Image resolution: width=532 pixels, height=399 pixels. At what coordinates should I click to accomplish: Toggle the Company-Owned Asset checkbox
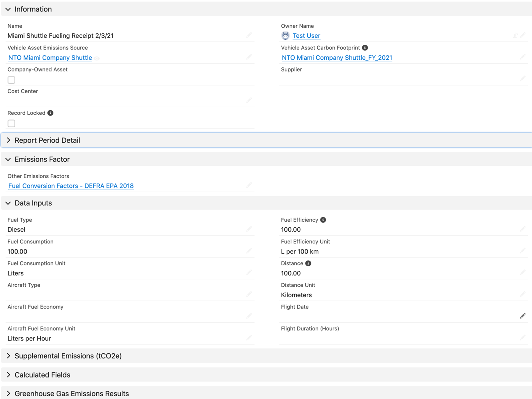11,80
